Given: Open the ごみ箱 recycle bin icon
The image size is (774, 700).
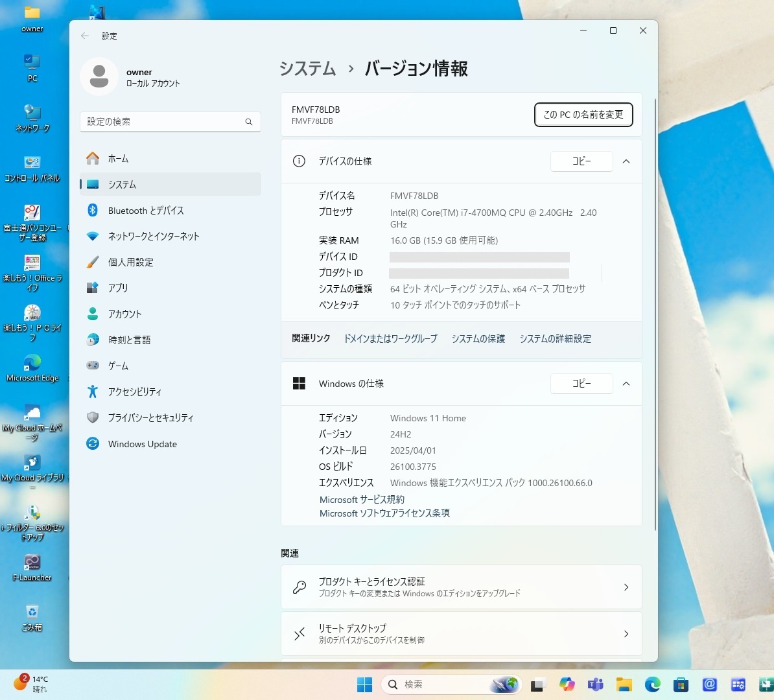Looking at the screenshot, I should tap(32, 617).
